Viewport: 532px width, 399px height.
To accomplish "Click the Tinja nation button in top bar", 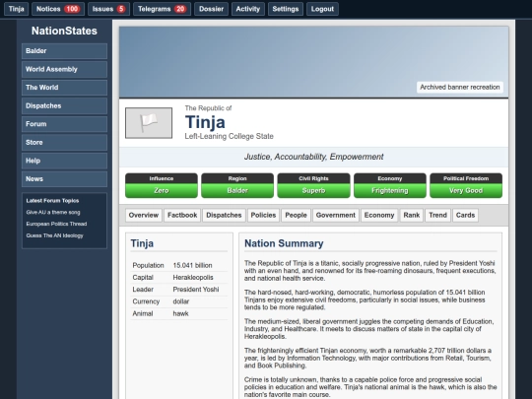I will pyautogui.click(x=17, y=9).
